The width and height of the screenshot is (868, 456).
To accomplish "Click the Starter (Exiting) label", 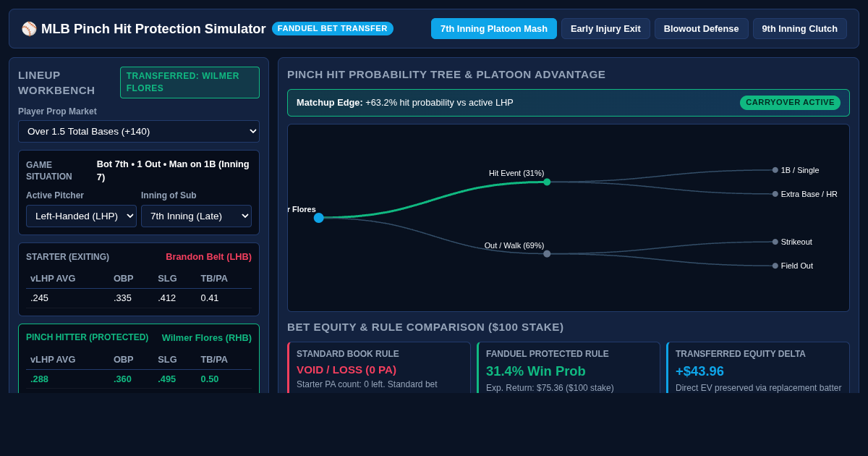I will coord(68,257).
